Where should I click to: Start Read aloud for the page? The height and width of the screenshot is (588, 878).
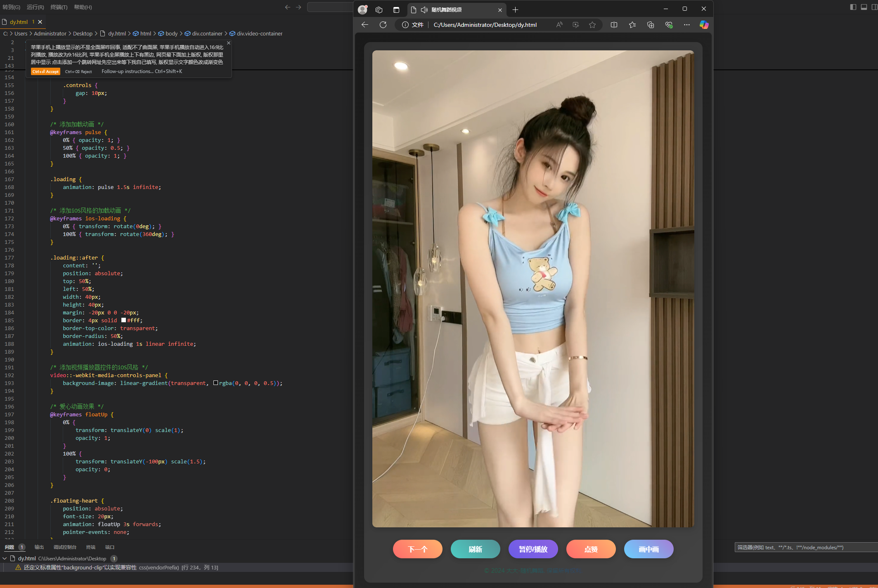click(x=559, y=25)
